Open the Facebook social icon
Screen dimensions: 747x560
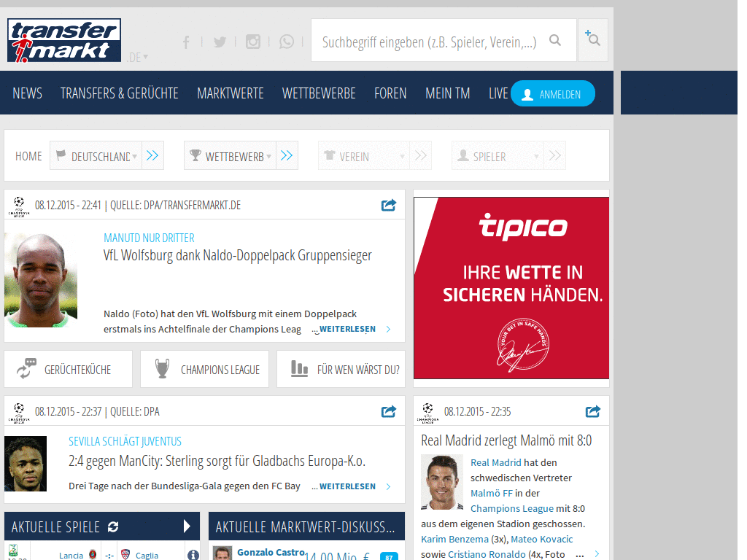click(x=186, y=42)
